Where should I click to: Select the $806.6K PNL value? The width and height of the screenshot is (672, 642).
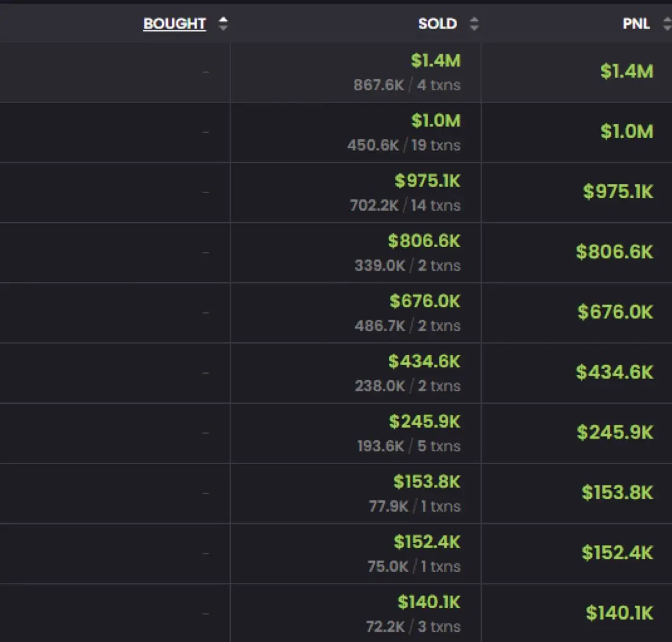[614, 252]
